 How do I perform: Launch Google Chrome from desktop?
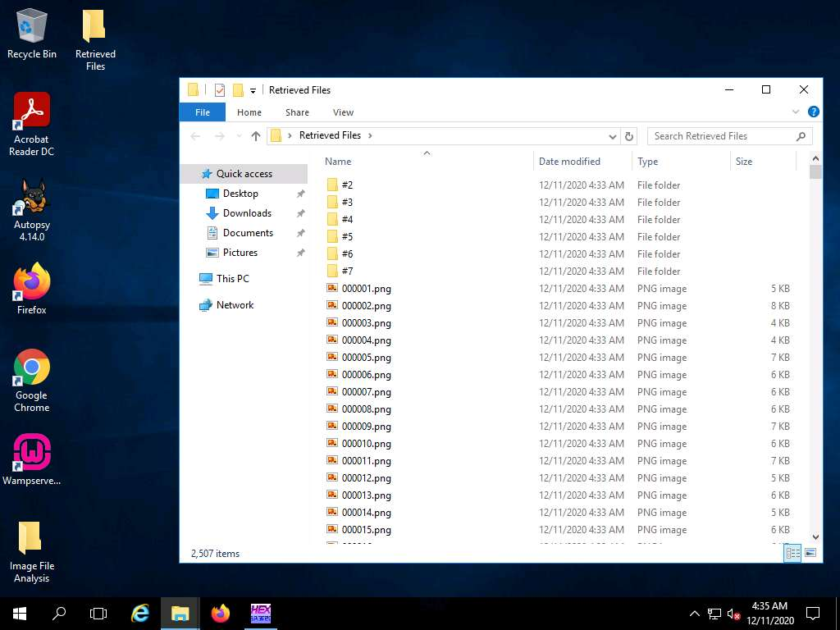32,381
